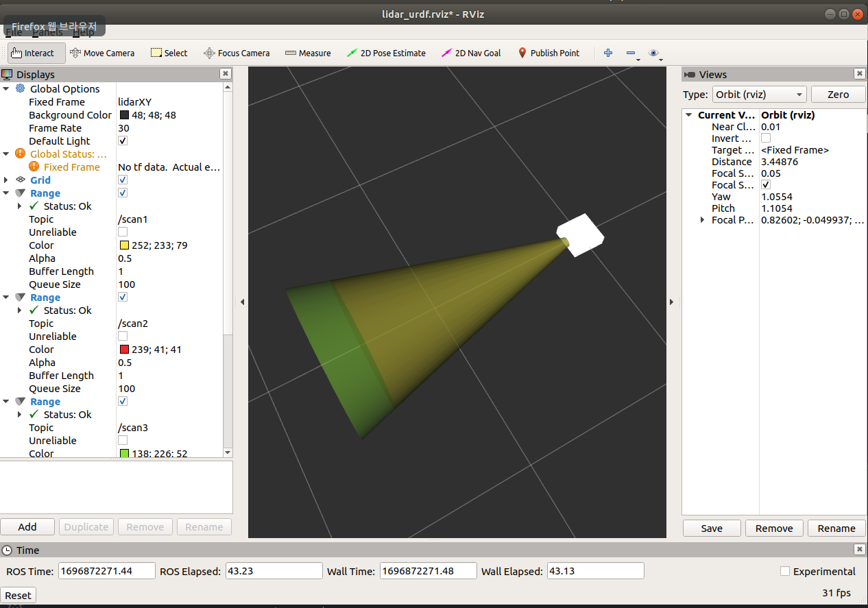
Task: Disable the /scan1 Range display checkbox
Action: tap(123, 193)
